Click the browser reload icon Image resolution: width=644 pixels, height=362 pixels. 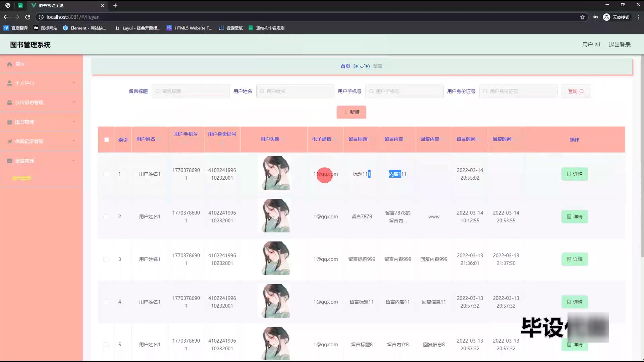click(x=28, y=17)
